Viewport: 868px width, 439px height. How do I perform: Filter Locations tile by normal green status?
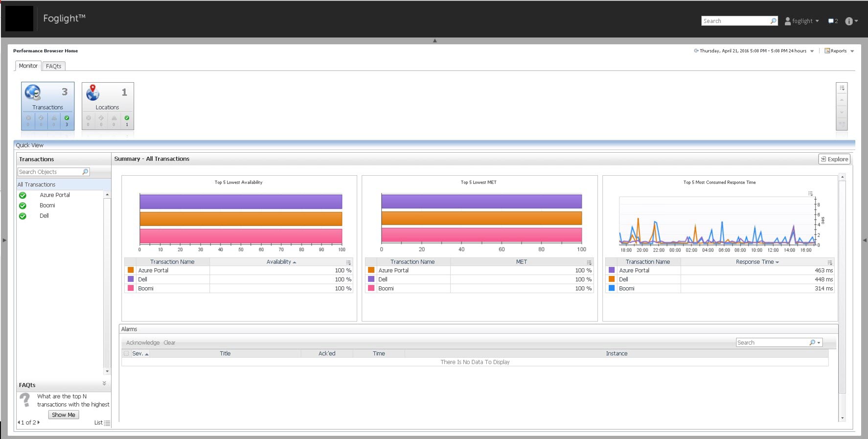point(127,118)
